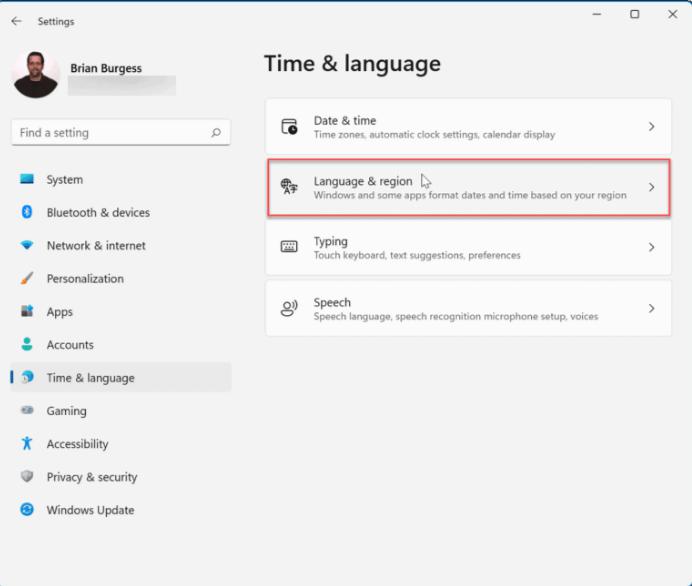Image resolution: width=692 pixels, height=586 pixels.
Task: Select Personalization in sidebar
Action: click(121, 278)
